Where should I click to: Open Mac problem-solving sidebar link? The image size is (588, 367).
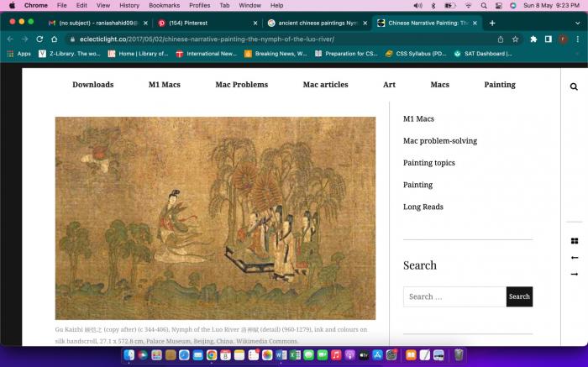pyautogui.click(x=440, y=141)
